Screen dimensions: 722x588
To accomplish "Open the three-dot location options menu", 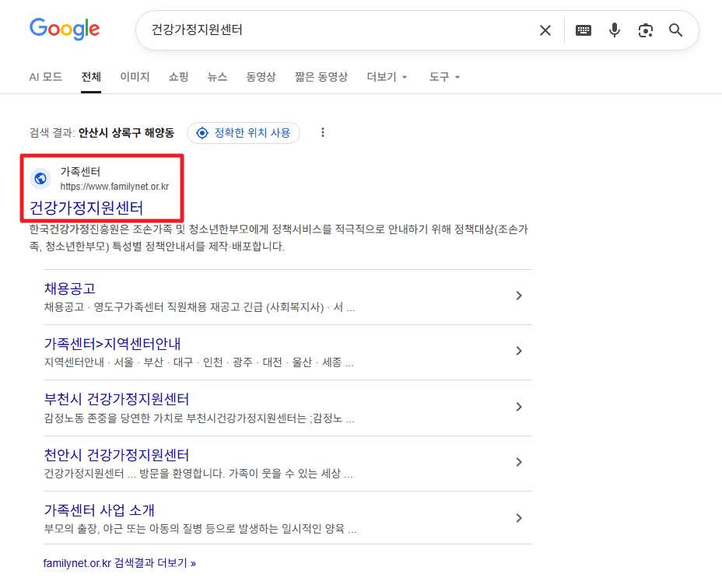I will [323, 132].
